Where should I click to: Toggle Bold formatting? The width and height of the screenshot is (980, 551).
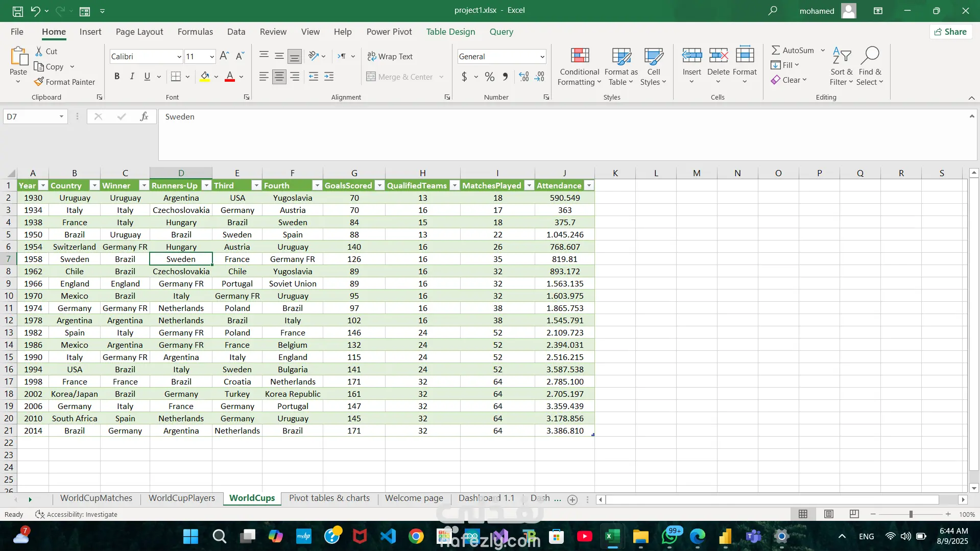[x=117, y=77]
